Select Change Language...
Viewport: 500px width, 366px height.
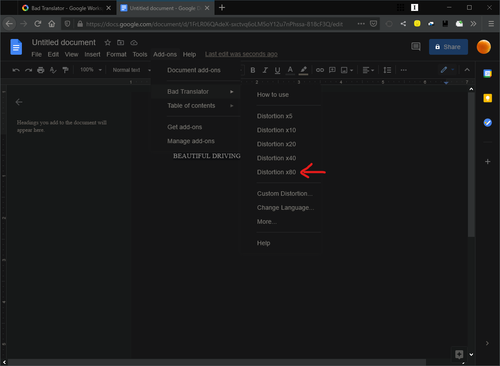(x=281, y=207)
